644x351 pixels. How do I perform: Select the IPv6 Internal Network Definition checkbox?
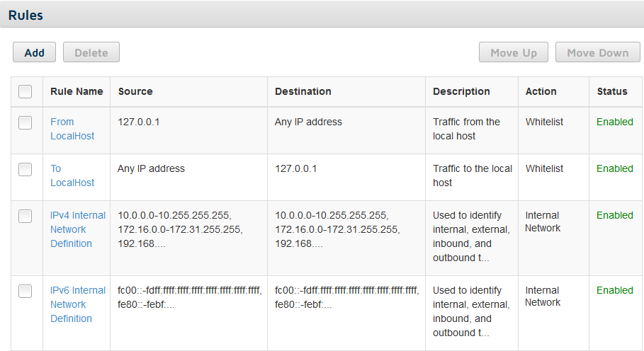click(25, 291)
